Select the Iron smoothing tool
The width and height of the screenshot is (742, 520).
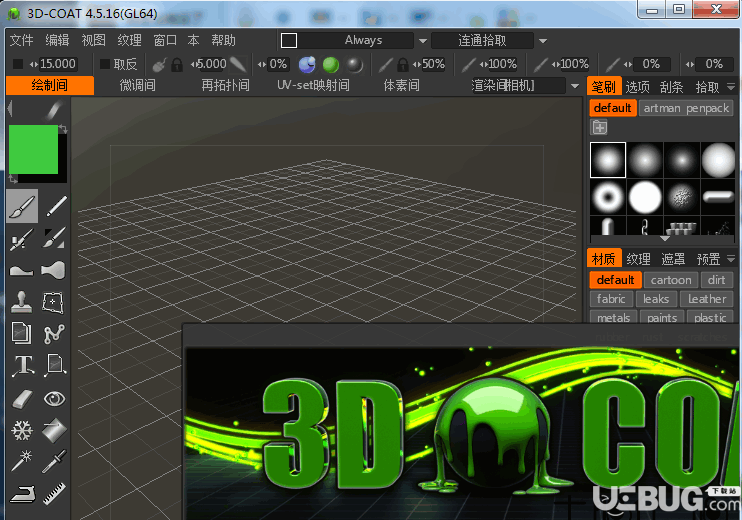(x=22, y=494)
